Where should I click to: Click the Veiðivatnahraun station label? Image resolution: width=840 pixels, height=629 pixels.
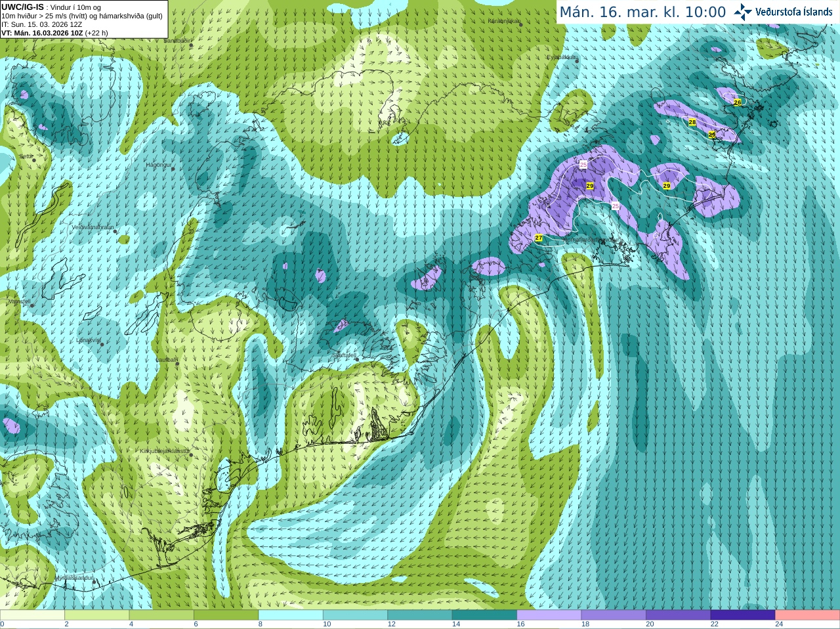(93, 227)
